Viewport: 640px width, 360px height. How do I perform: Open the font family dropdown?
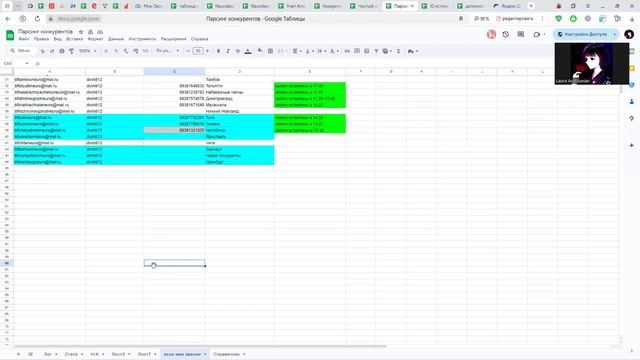(x=167, y=51)
